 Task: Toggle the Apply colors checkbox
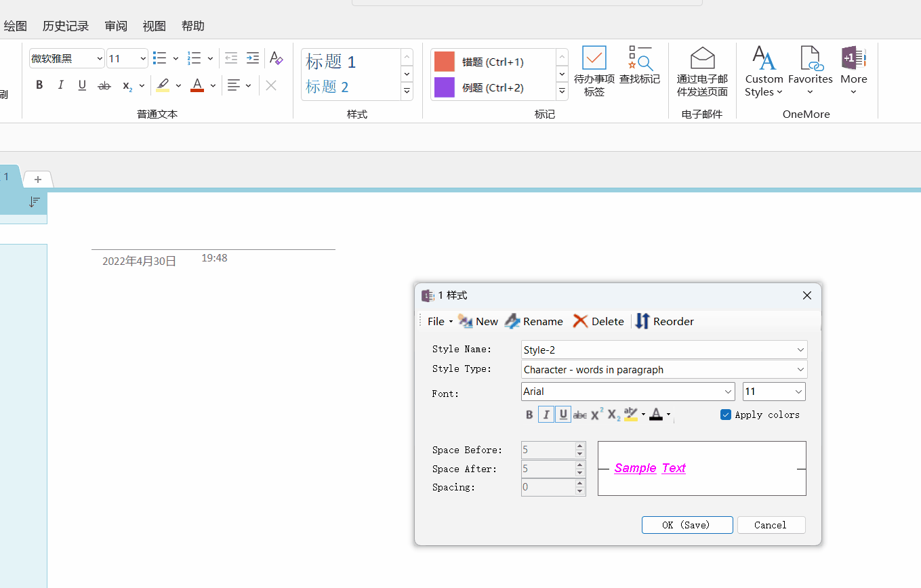726,414
